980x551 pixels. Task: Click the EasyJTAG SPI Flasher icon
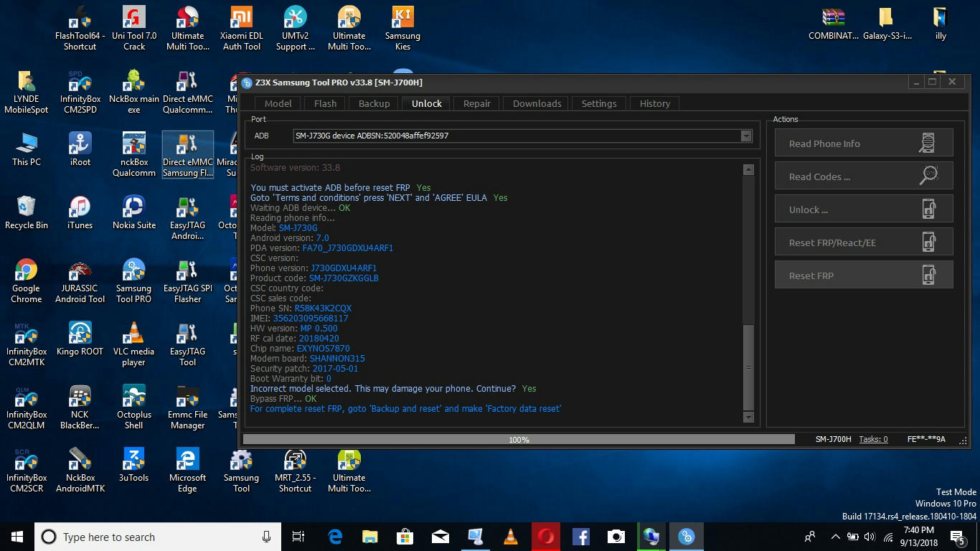pyautogui.click(x=188, y=281)
